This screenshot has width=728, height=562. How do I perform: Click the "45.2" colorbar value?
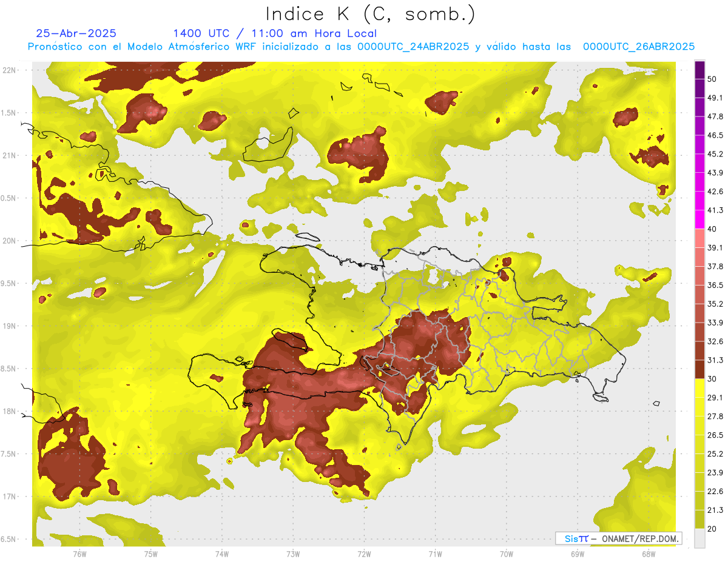click(x=715, y=154)
